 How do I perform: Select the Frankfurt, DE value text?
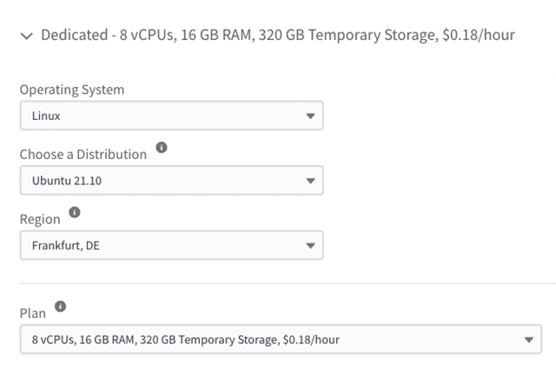tap(65, 245)
